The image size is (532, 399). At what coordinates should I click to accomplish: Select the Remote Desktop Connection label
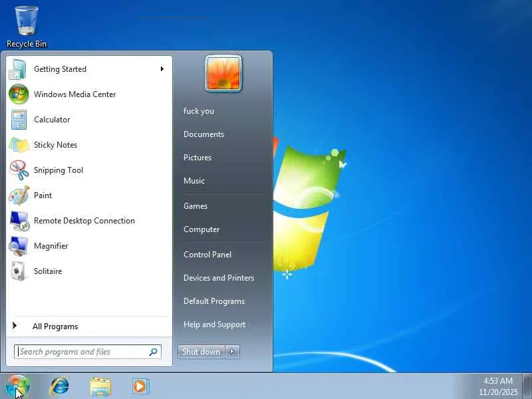coord(84,221)
